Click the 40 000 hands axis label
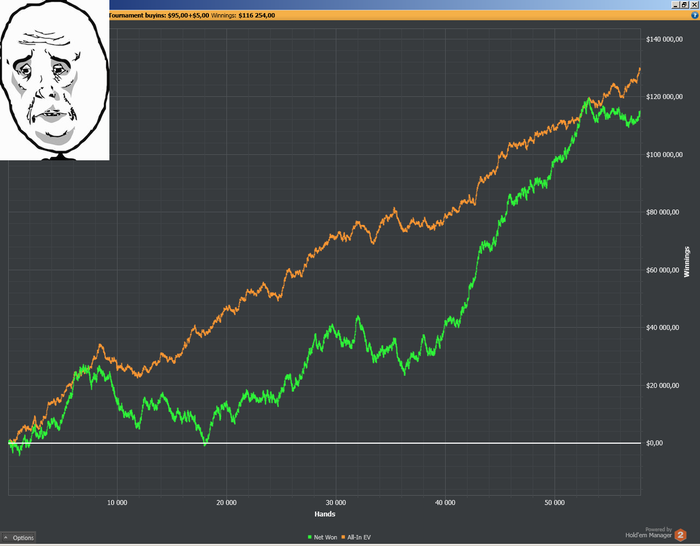This screenshot has width=700, height=546. [445, 503]
